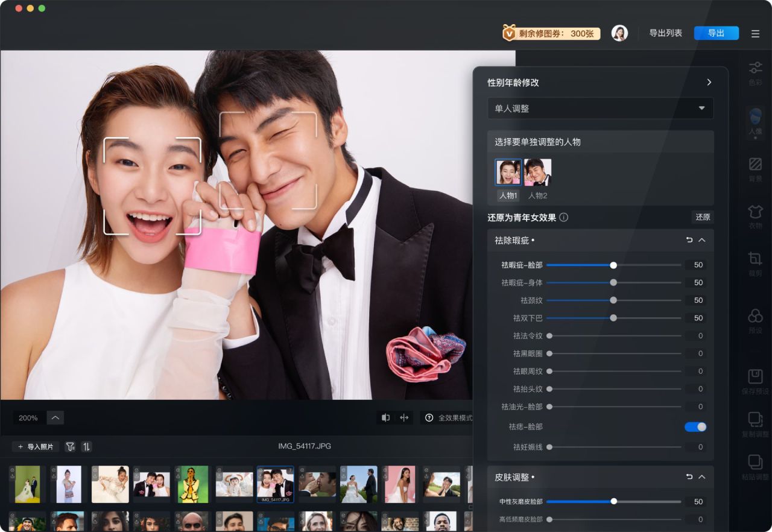Screen dimensions: 772x532
Task: Click the 复制调整 copy adjustments icon
Action: click(755, 422)
